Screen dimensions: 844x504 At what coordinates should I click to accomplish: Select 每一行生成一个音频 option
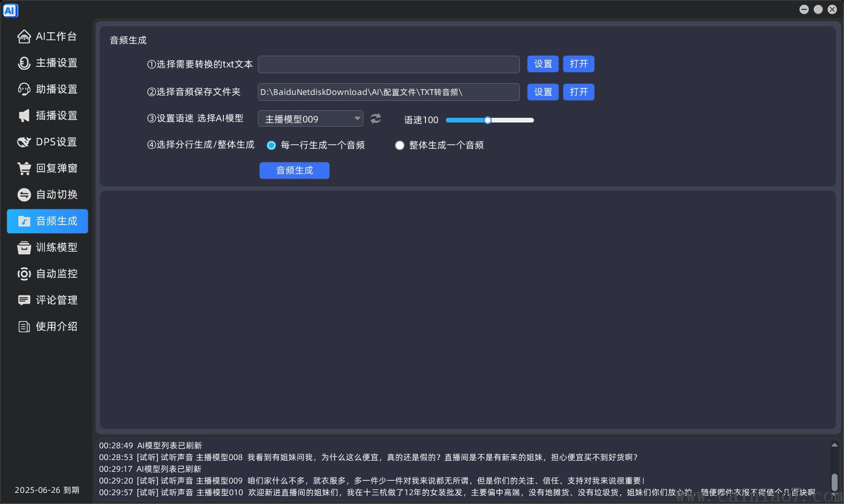tap(271, 145)
